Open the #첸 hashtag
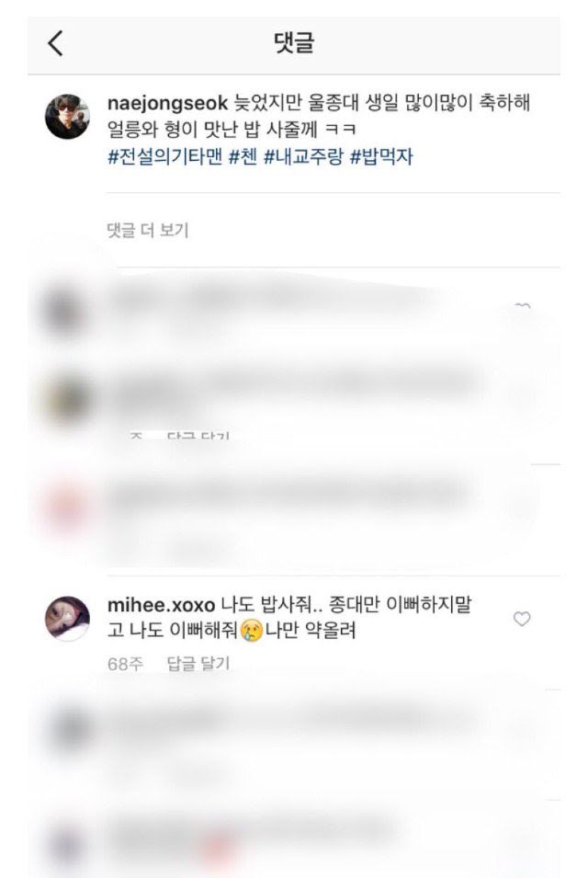The width and height of the screenshot is (588, 878). click(243, 156)
